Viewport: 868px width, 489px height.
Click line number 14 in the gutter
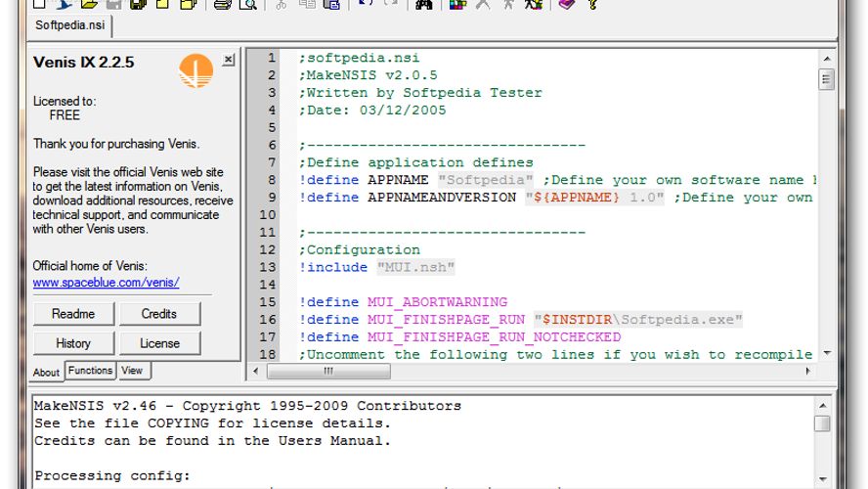point(268,285)
